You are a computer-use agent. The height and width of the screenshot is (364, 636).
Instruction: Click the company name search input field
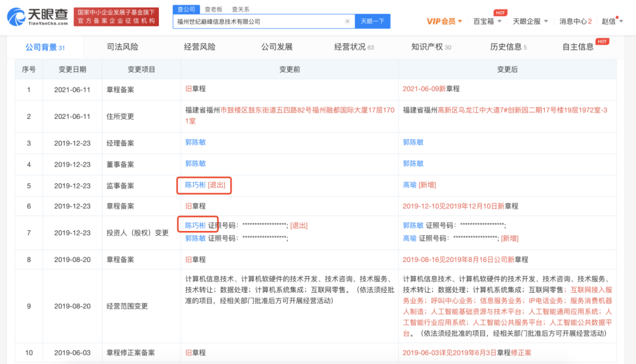tap(260, 22)
